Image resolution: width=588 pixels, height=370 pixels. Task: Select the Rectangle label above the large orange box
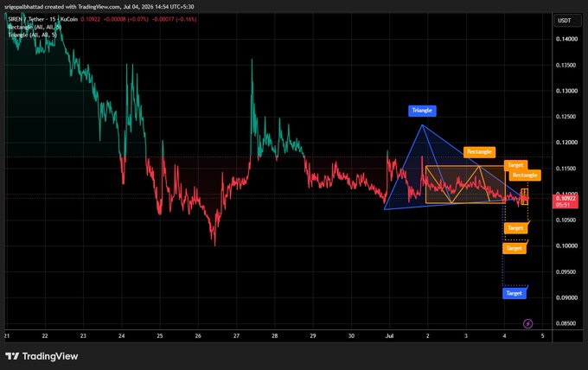(479, 152)
